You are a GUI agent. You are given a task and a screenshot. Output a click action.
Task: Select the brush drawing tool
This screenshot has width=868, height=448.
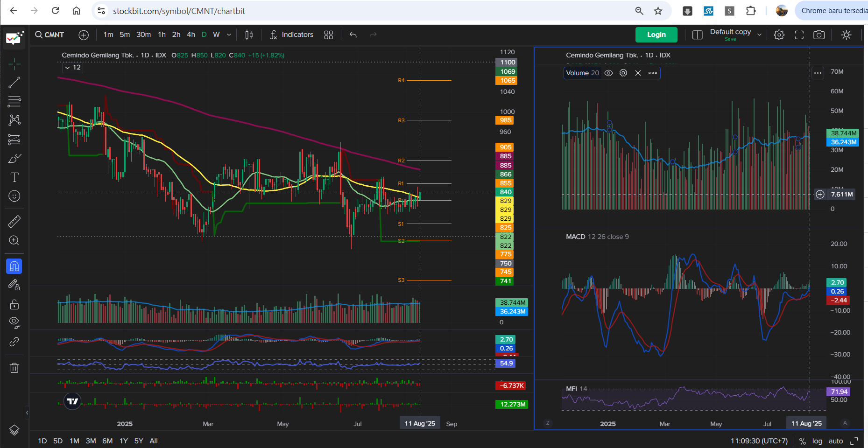tap(14, 158)
